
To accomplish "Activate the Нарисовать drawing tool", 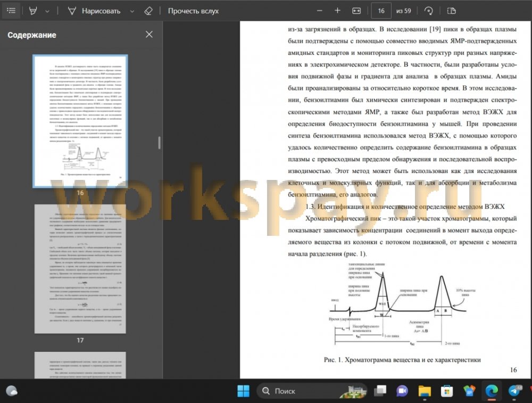I will click(94, 11).
